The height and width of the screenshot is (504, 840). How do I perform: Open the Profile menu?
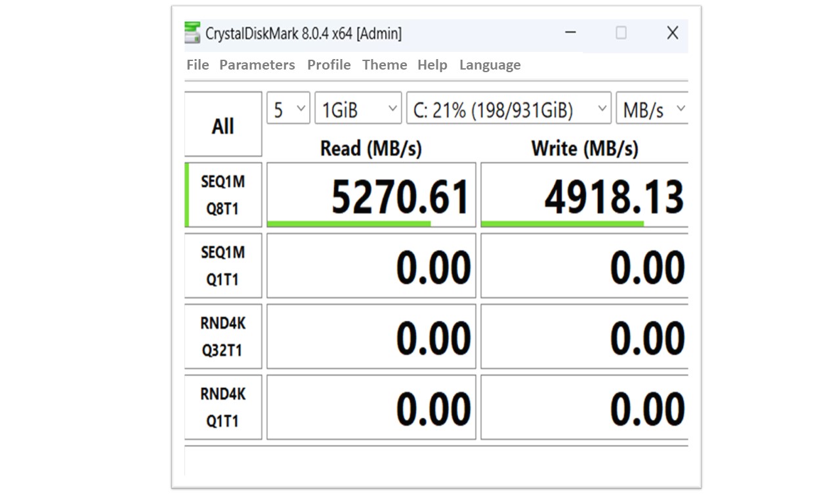(x=329, y=65)
